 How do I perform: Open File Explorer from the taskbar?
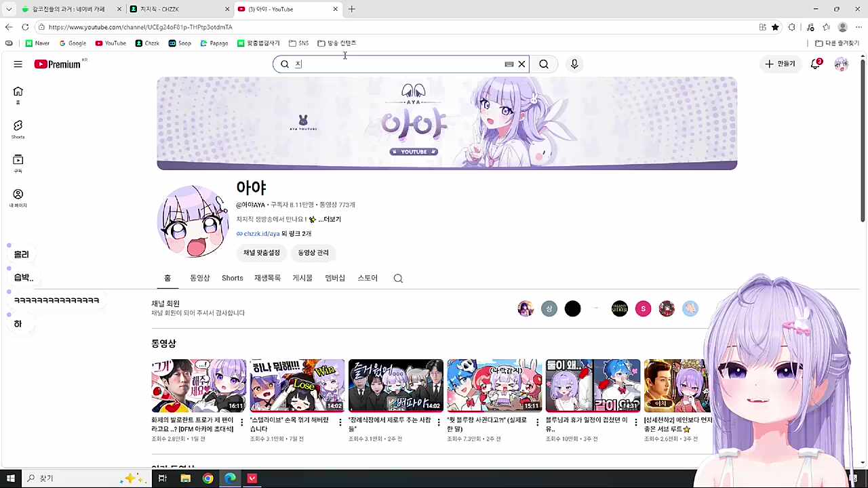click(x=185, y=479)
